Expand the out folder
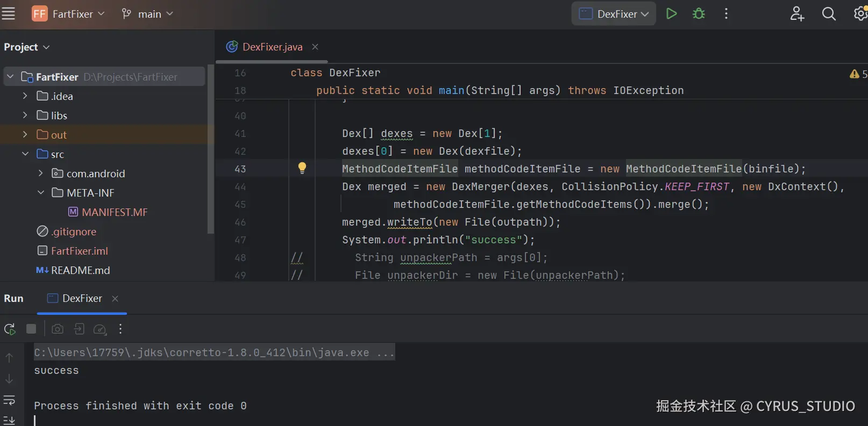This screenshot has width=868, height=426. click(25, 134)
